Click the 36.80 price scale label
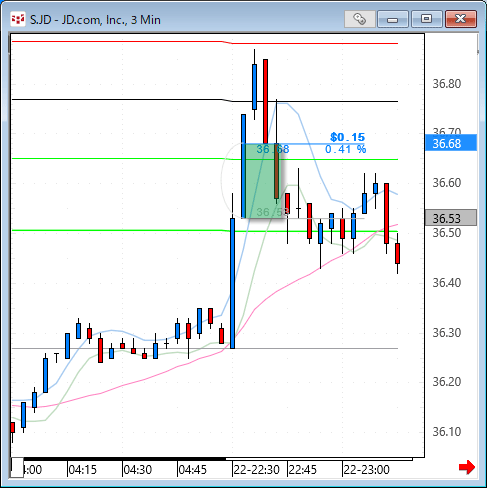This screenshot has height=488, width=487. (447, 84)
